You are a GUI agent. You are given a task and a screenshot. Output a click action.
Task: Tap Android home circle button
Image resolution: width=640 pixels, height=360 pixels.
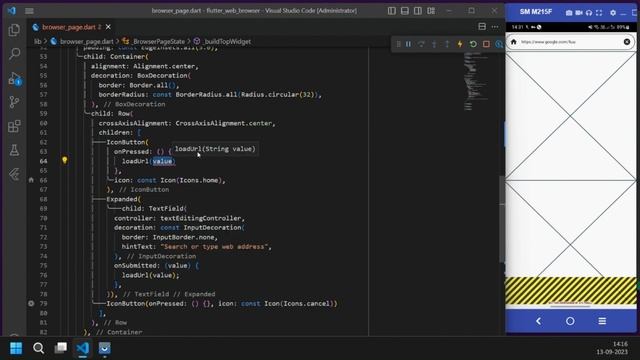[x=570, y=321]
